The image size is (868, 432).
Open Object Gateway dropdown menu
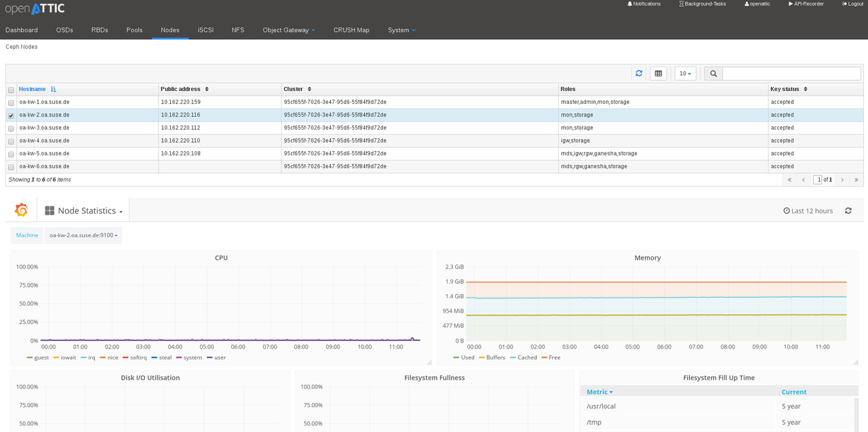289,30
